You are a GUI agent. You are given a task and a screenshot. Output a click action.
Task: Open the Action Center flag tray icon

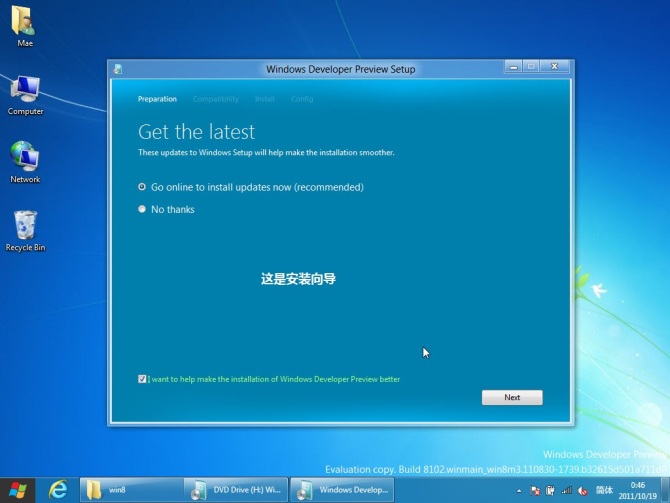[535, 491]
